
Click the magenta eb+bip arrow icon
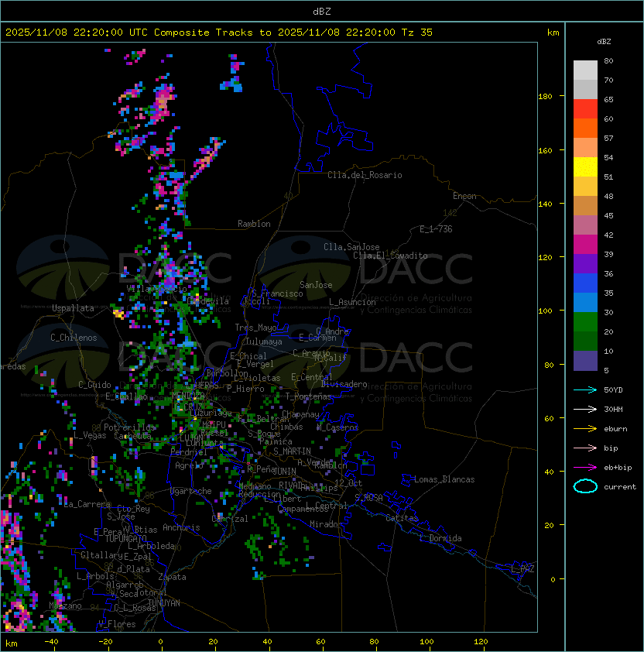coord(585,468)
